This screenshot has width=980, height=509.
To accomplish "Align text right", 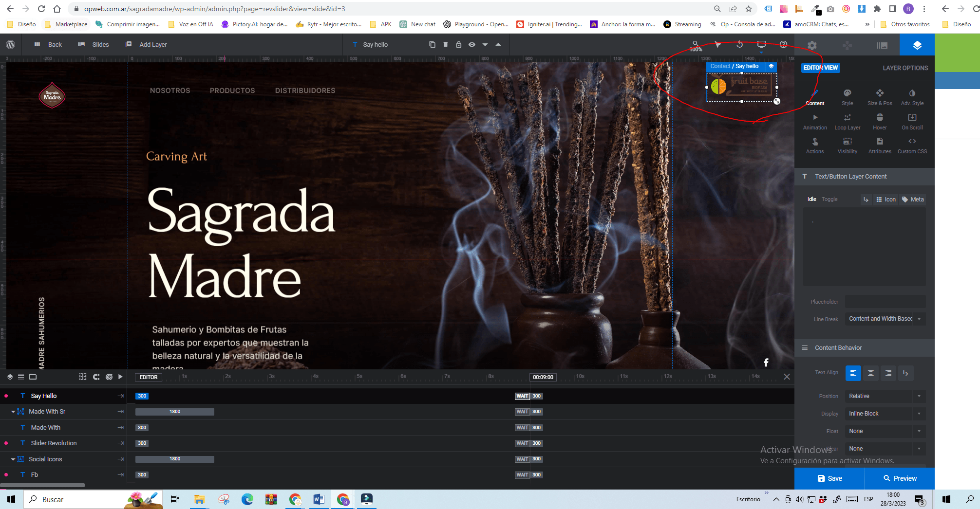I will 888,373.
